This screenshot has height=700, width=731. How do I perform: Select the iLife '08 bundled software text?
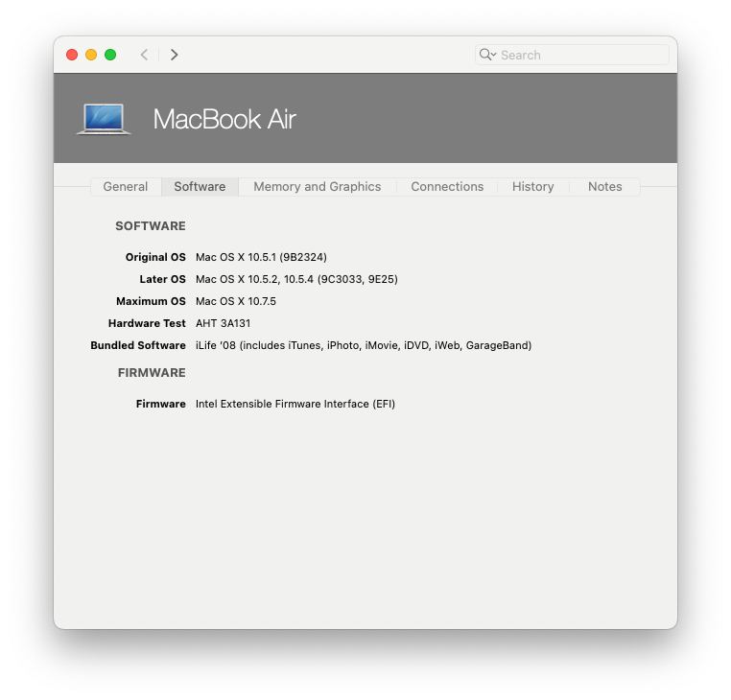[x=364, y=345]
